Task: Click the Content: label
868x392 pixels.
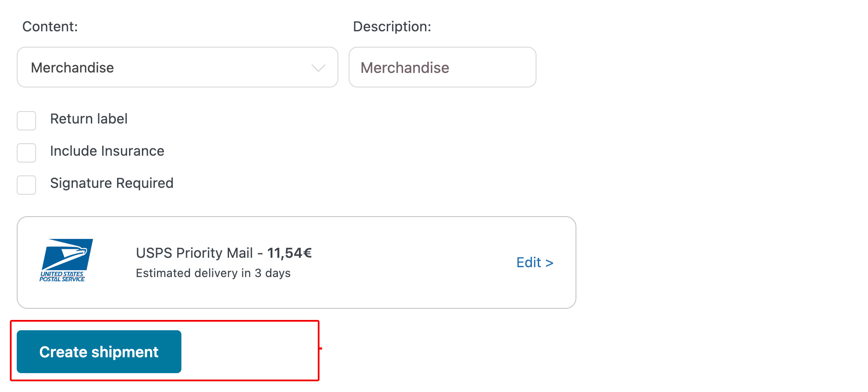Action: pos(50,26)
